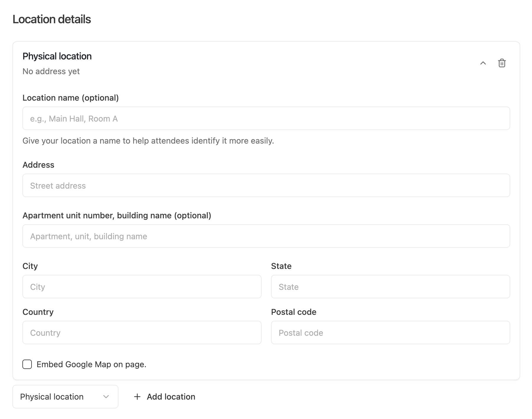Click the plus icon beside Add location
Image resolution: width=532 pixels, height=419 pixels.
pyautogui.click(x=137, y=397)
